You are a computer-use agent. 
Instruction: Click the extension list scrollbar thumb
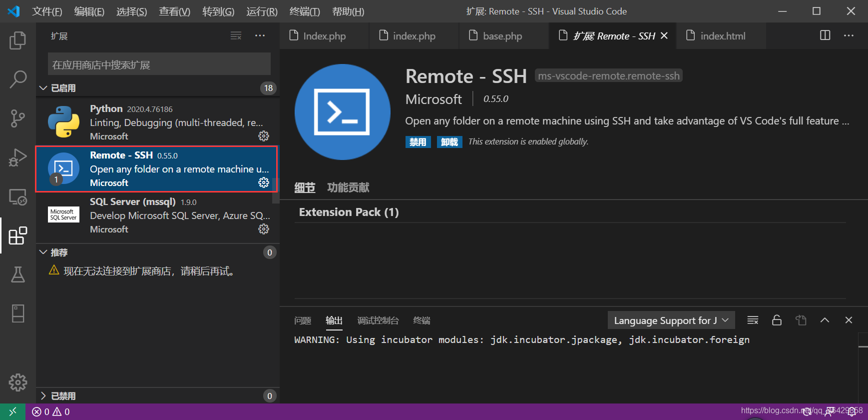click(x=276, y=190)
